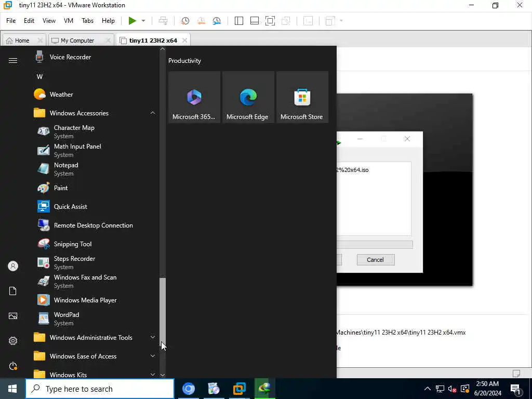532x399 pixels.
Task: Click the app list scrollbar thumb
Action: (x=163, y=312)
